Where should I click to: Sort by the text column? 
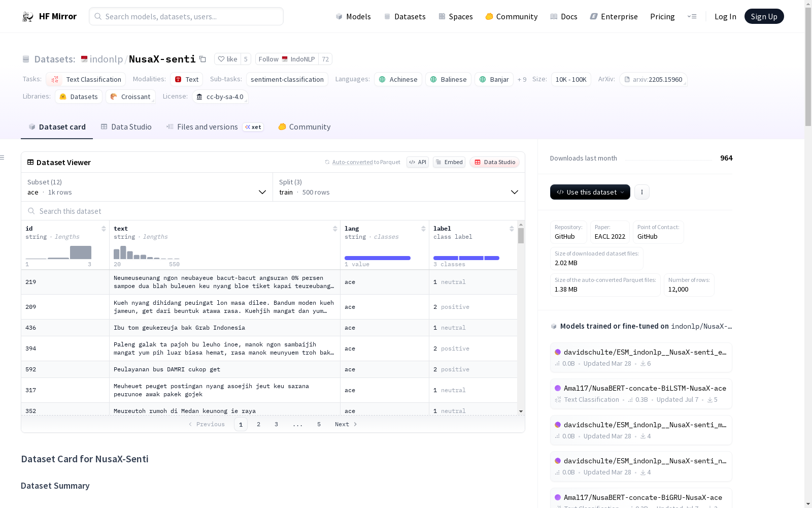tap(335, 229)
